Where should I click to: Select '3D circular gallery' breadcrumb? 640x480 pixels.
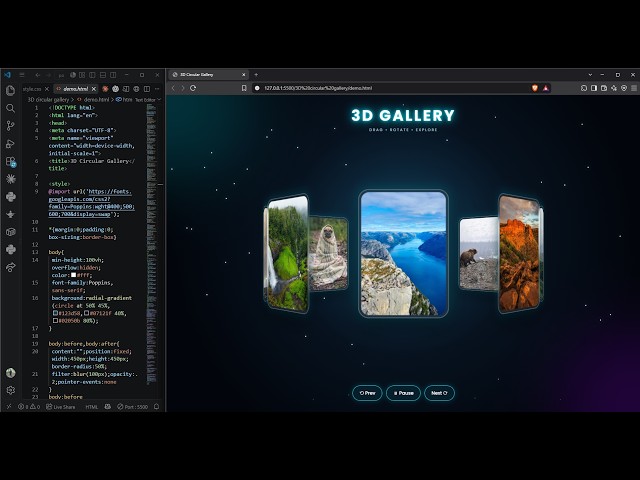click(48, 100)
